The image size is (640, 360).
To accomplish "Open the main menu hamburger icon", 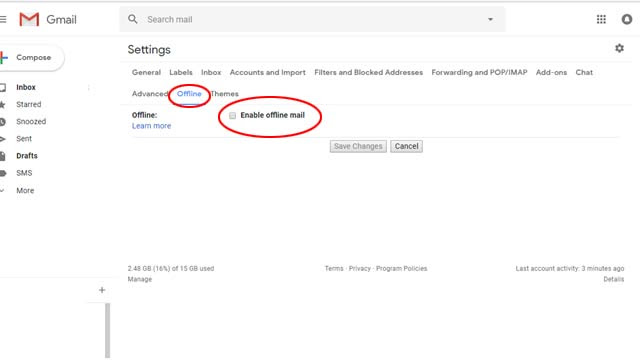I will pyautogui.click(x=3, y=19).
